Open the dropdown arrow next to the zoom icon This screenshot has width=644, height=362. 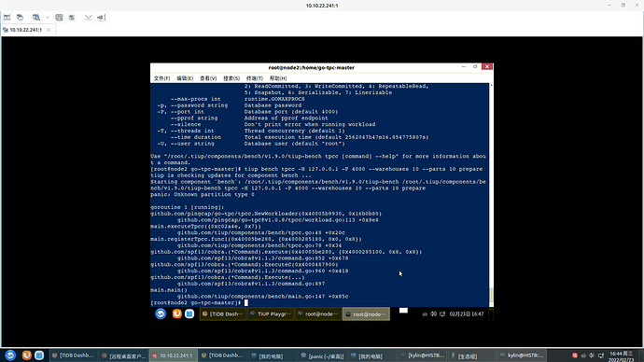click(48, 18)
